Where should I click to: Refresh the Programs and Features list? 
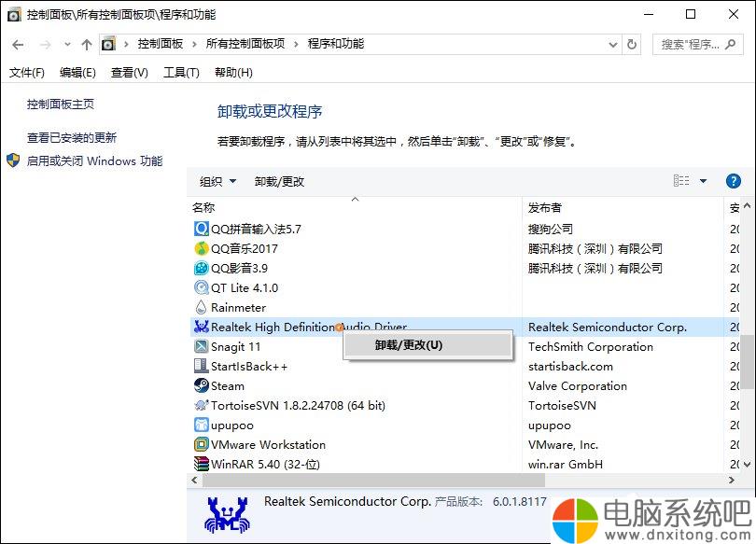pyautogui.click(x=632, y=45)
